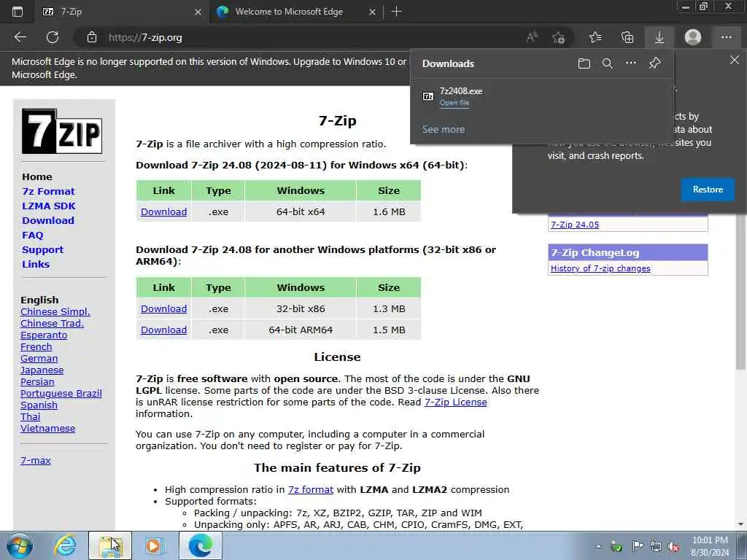Open the 7-Zip 24.05 link
The width and height of the screenshot is (747, 560).
[x=575, y=225]
